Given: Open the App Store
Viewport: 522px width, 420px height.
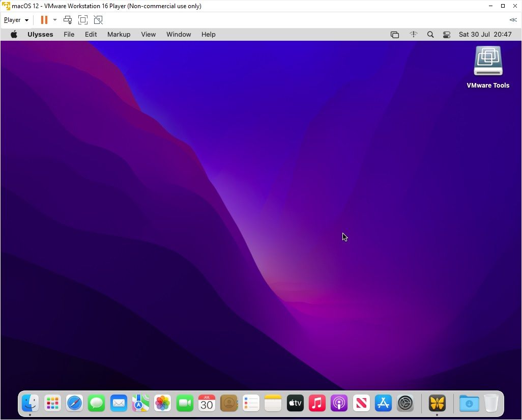Looking at the screenshot, I should coord(383,403).
